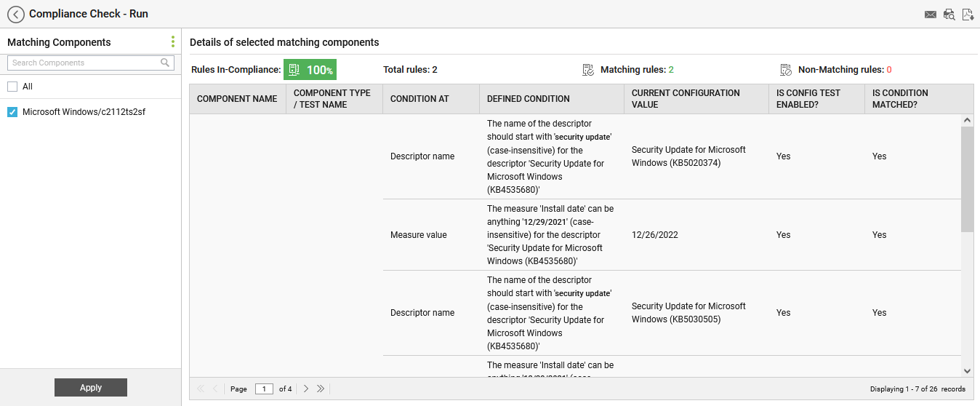Go to first page double arrow
The height and width of the screenshot is (406, 980).
click(x=201, y=389)
